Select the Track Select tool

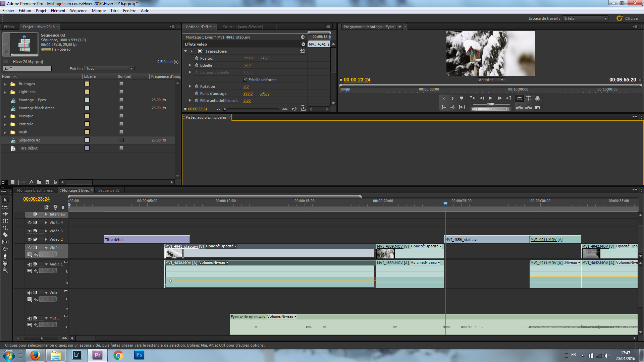coord(5,207)
